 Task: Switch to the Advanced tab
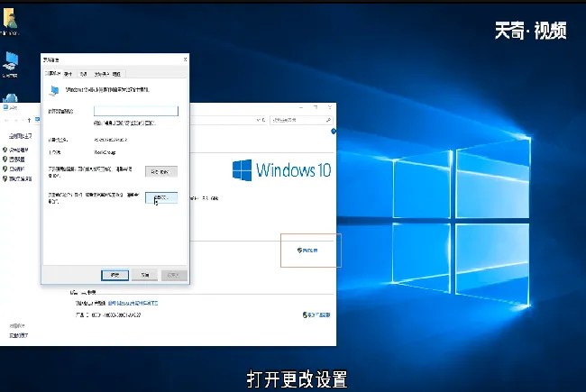[x=84, y=74]
